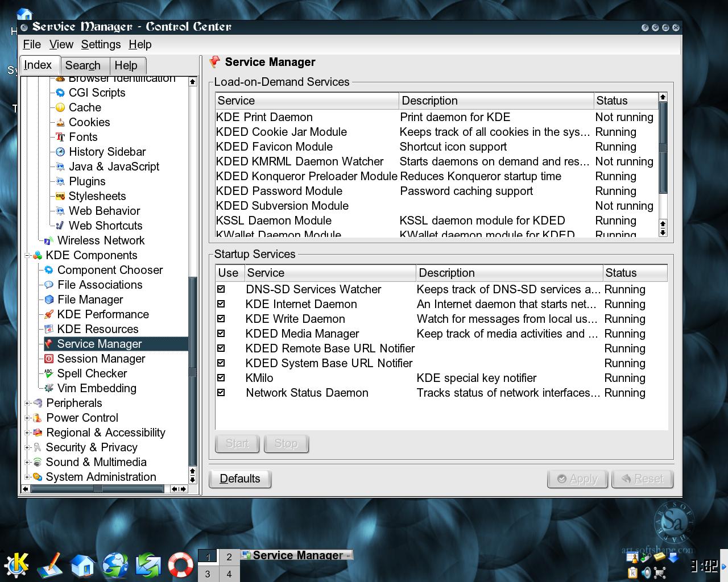Click the File Manager icon in the tree
728x582 pixels.
48,300
